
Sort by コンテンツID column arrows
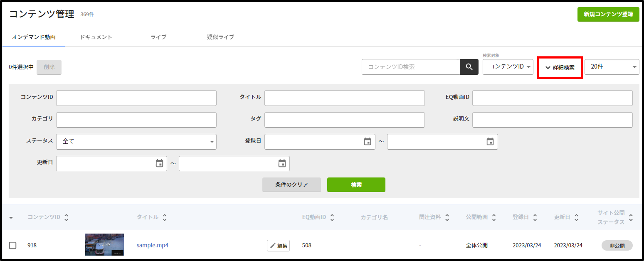click(x=66, y=217)
